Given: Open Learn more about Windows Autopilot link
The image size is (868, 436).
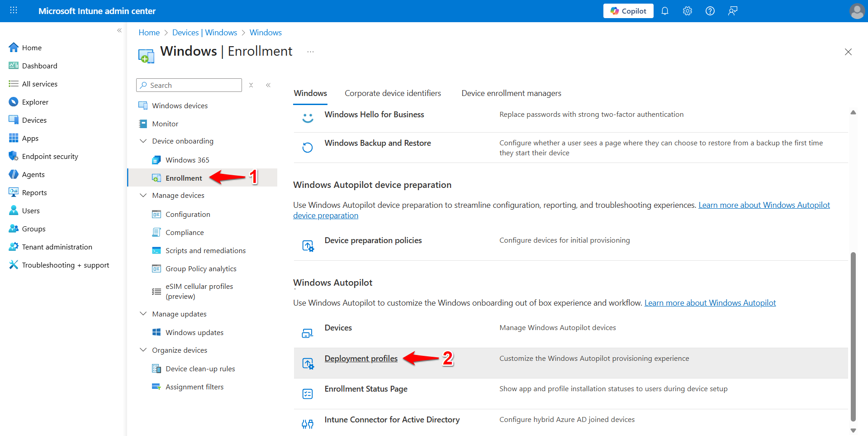Looking at the screenshot, I should pyautogui.click(x=710, y=303).
